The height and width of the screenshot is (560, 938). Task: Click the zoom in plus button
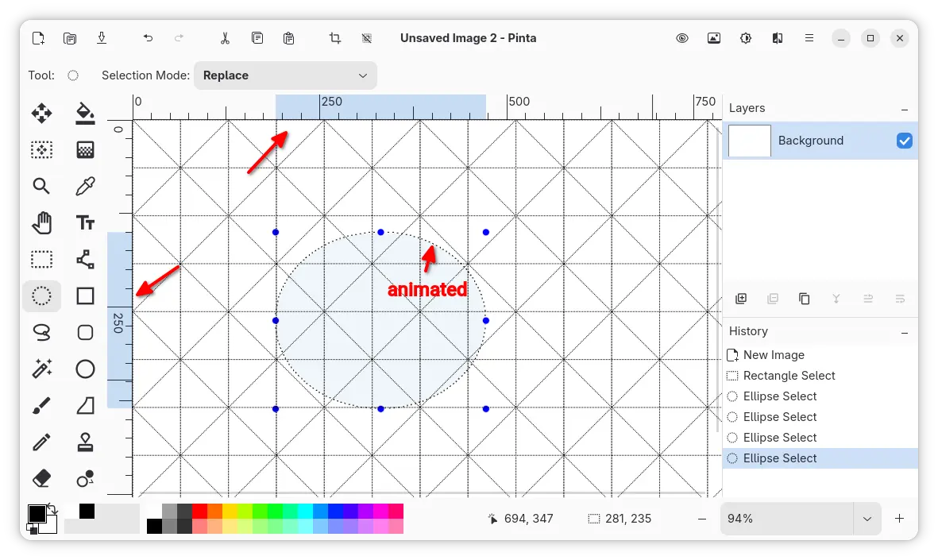tap(899, 519)
